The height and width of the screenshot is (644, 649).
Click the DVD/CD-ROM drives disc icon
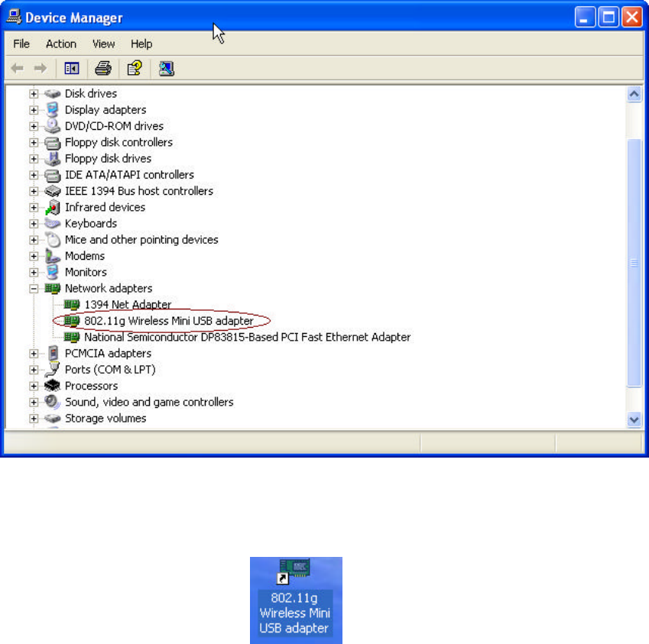point(53,126)
